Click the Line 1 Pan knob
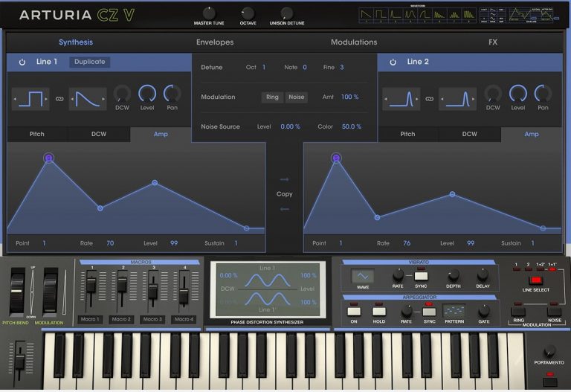Screen dimensions: 571x392 (172, 94)
